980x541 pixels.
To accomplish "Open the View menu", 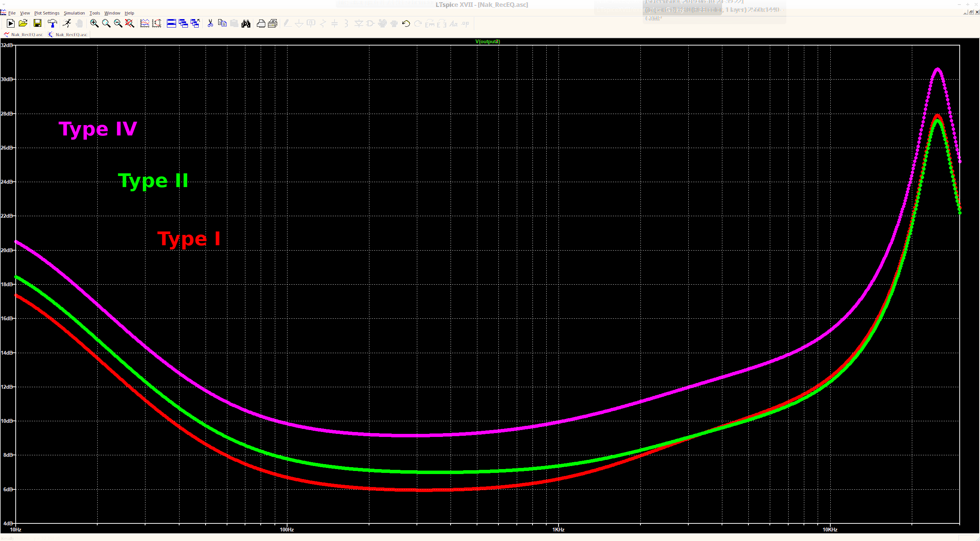I will (x=25, y=13).
